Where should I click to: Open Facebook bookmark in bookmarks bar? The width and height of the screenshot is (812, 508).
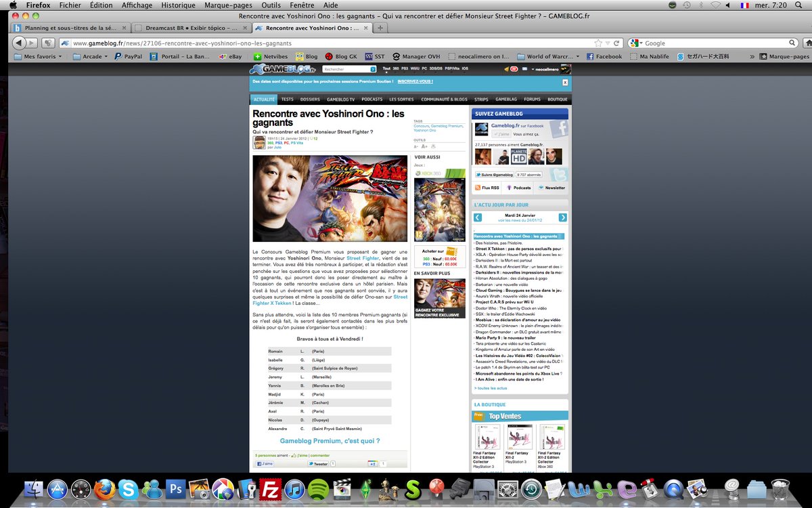point(604,57)
